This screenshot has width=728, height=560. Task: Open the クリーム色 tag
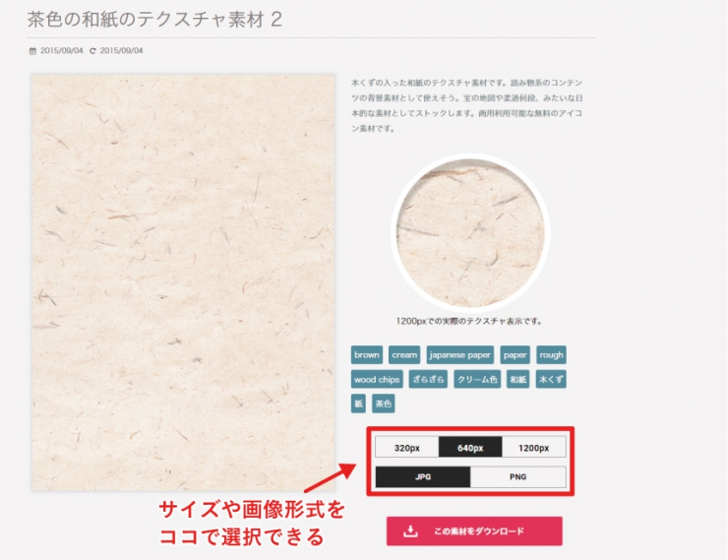[x=477, y=379]
